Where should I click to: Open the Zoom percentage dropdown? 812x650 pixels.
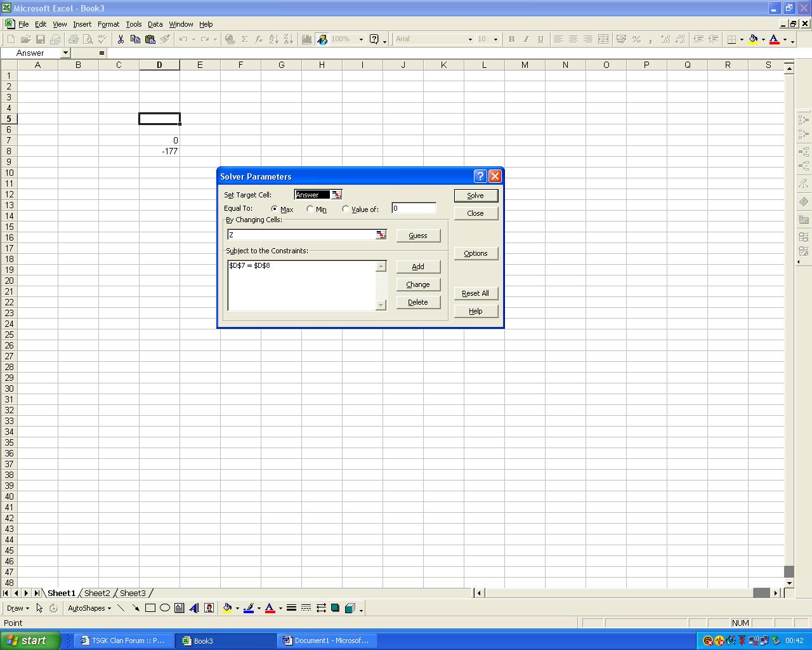tap(361, 39)
